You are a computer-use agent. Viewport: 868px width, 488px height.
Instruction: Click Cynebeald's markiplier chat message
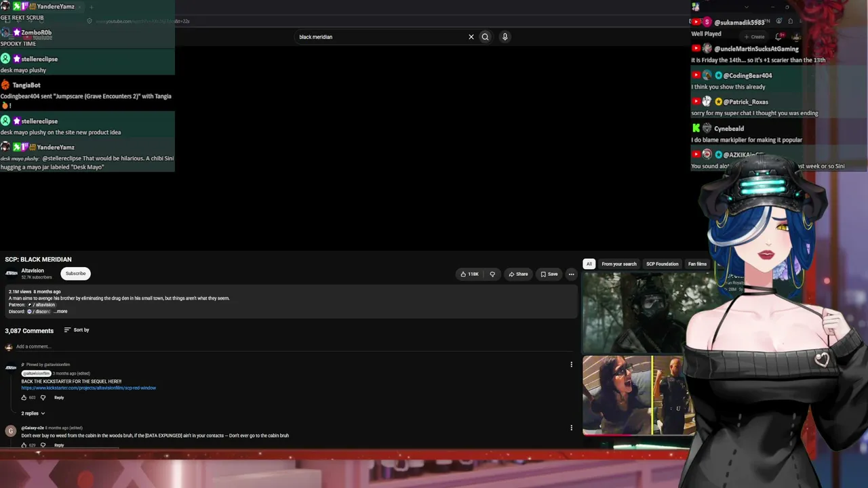(747, 140)
